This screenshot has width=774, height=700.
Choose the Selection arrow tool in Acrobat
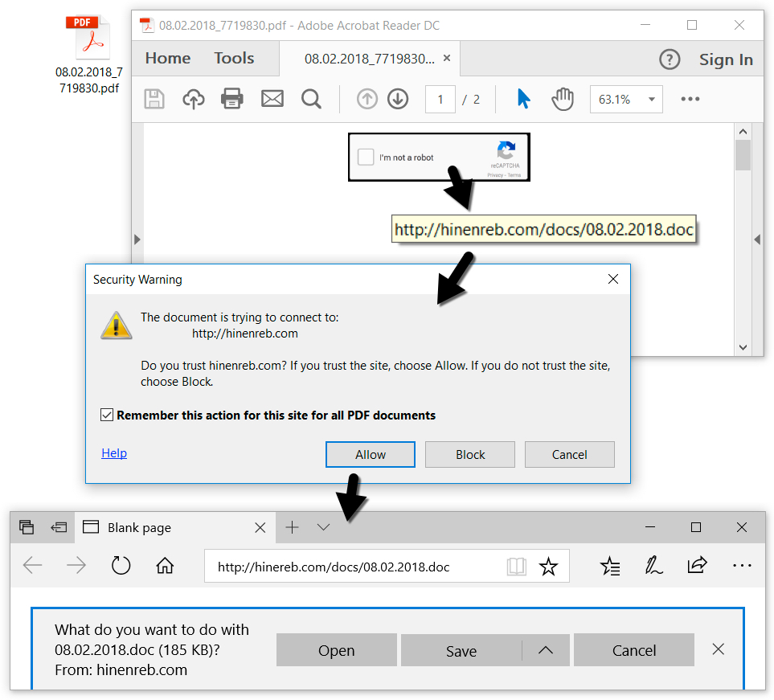coord(524,99)
